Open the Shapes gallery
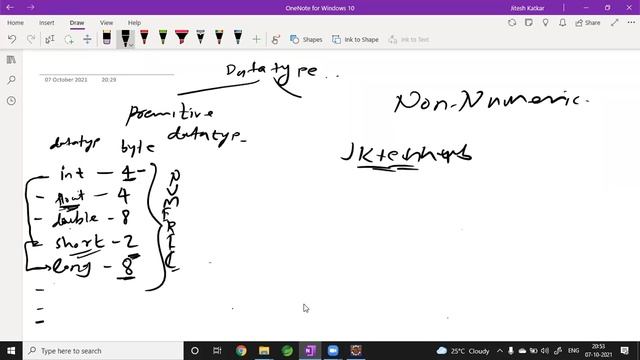This screenshot has height=360, width=640. [x=306, y=40]
